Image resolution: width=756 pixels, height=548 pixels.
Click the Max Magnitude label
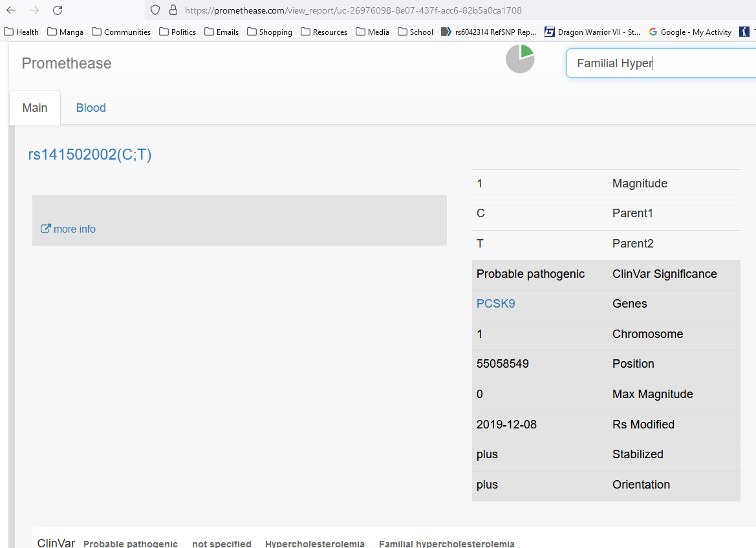click(653, 394)
